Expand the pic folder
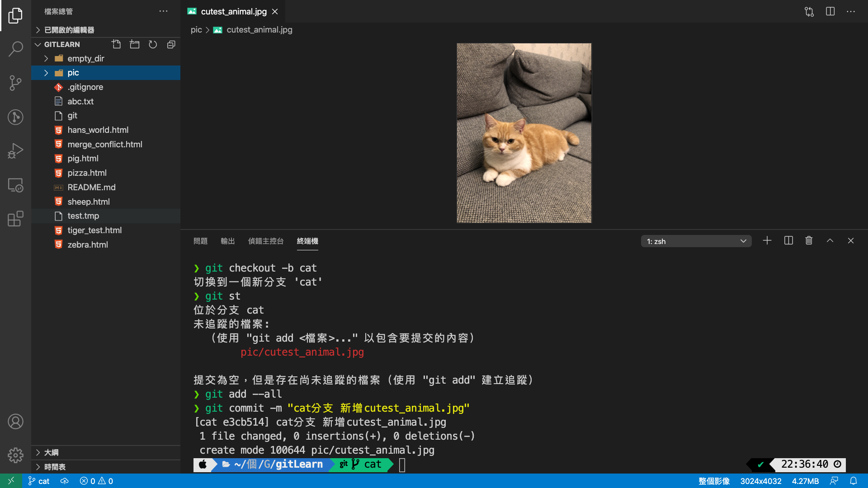Viewport: 868px width, 488px height. click(x=106, y=73)
